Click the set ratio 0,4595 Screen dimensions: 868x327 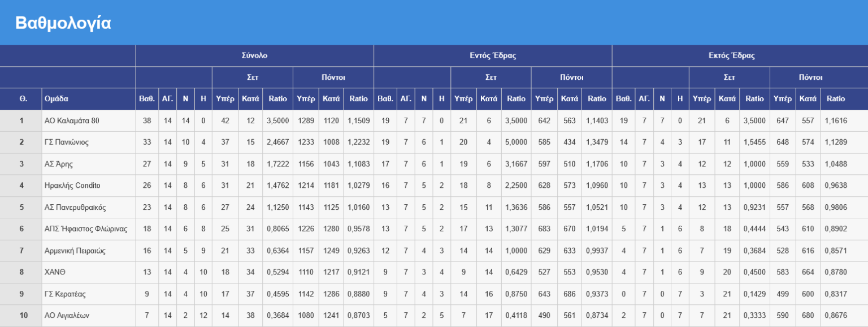(x=277, y=294)
